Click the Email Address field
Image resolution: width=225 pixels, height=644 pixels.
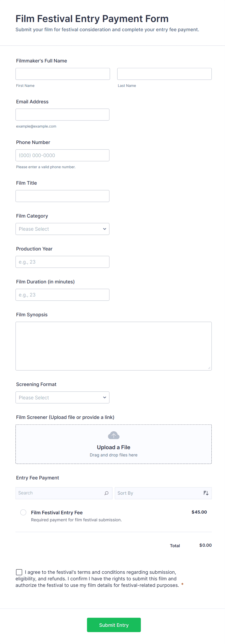pyautogui.click(x=62, y=115)
